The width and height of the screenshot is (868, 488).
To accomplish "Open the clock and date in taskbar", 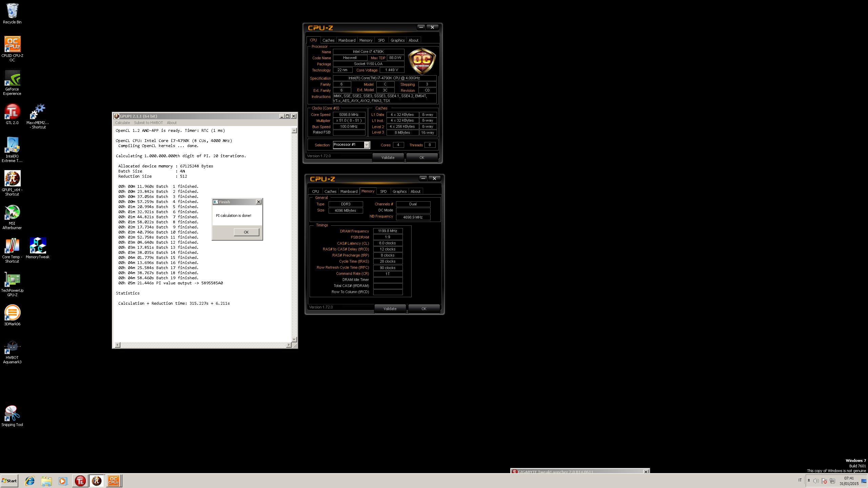I will [x=849, y=481].
